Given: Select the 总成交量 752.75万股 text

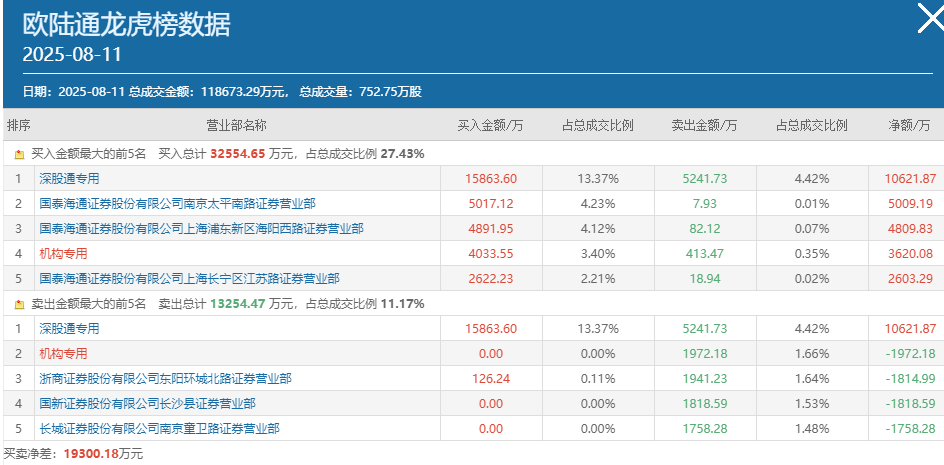Looking at the screenshot, I should tap(361, 92).
